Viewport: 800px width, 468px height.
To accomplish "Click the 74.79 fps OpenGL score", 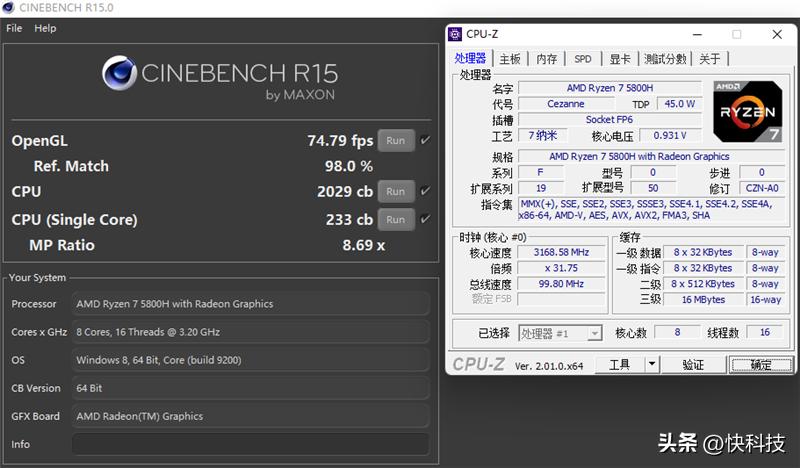I will (x=340, y=140).
